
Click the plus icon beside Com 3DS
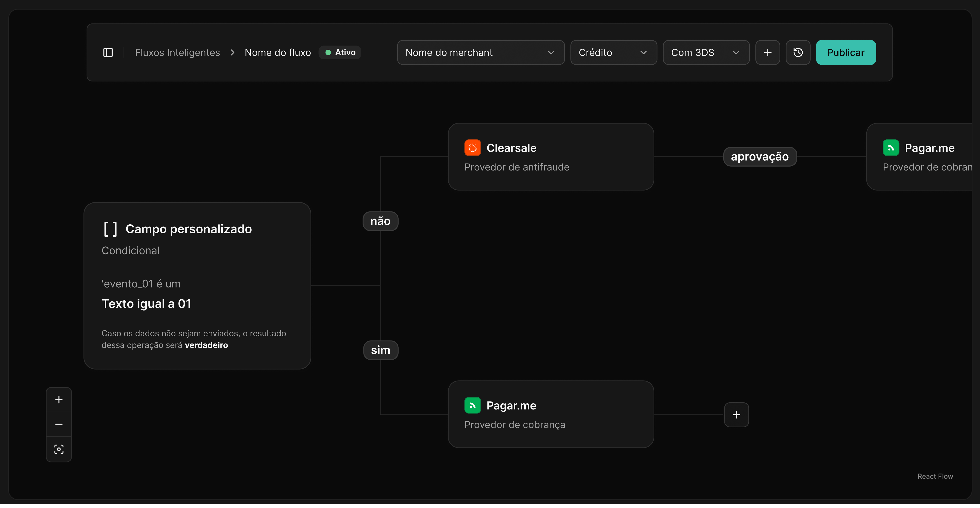pos(767,52)
